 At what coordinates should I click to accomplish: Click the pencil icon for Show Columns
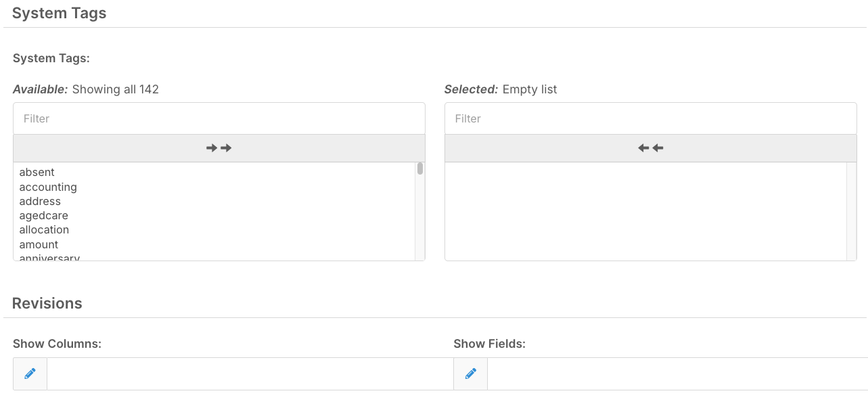(30, 374)
